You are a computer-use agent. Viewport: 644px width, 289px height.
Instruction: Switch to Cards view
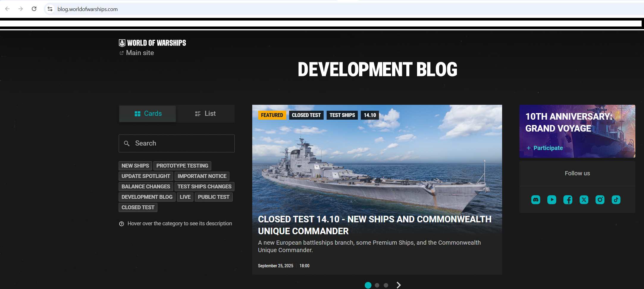click(x=148, y=114)
